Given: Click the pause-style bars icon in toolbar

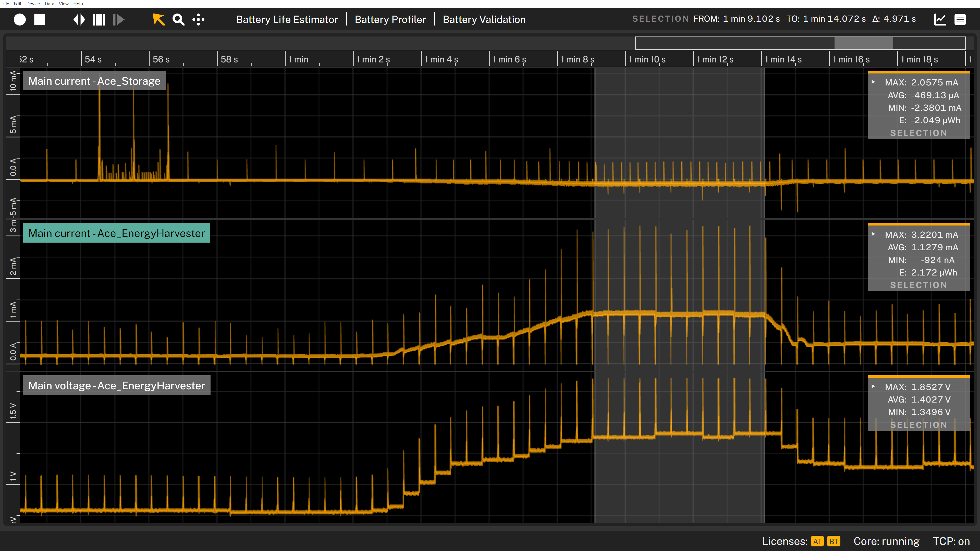Looking at the screenshot, I should click(x=99, y=19).
